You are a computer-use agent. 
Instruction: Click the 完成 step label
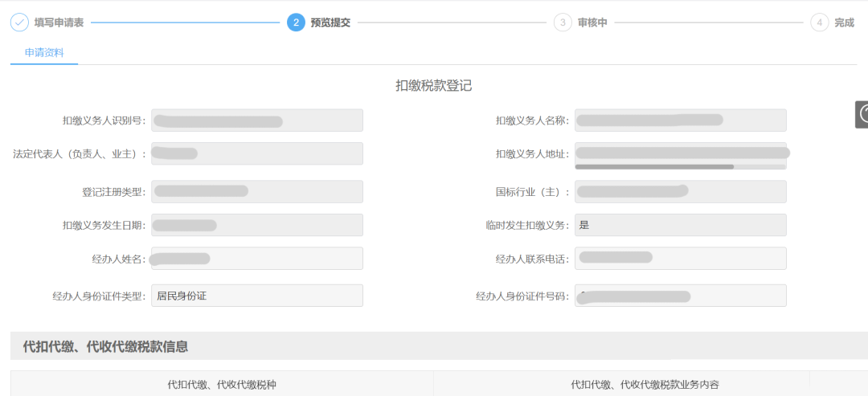pos(844,22)
